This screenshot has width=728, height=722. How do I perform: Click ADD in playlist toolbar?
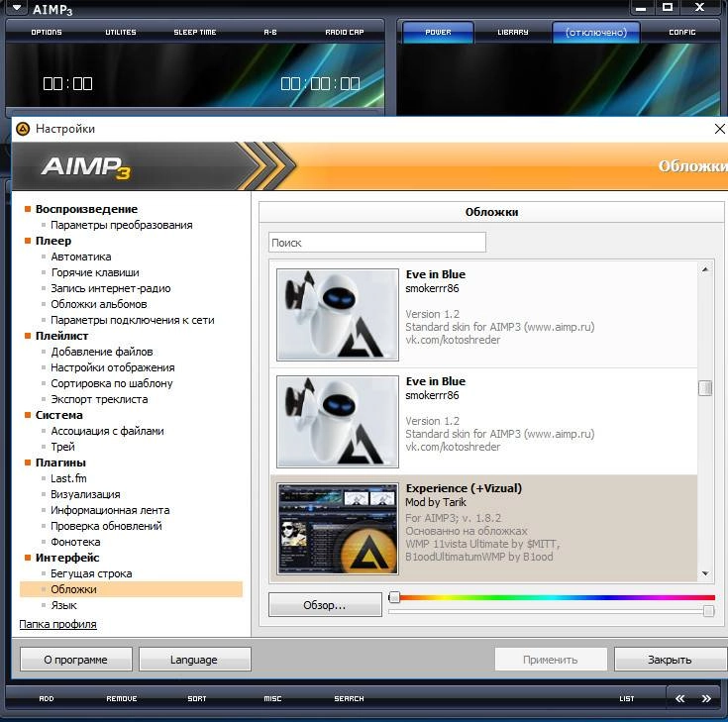click(x=47, y=699)
